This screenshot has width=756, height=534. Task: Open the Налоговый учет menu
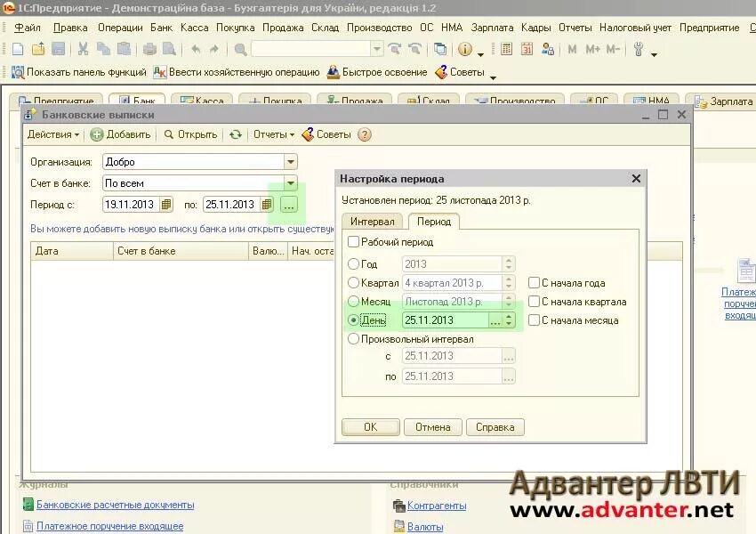point(635,28)
